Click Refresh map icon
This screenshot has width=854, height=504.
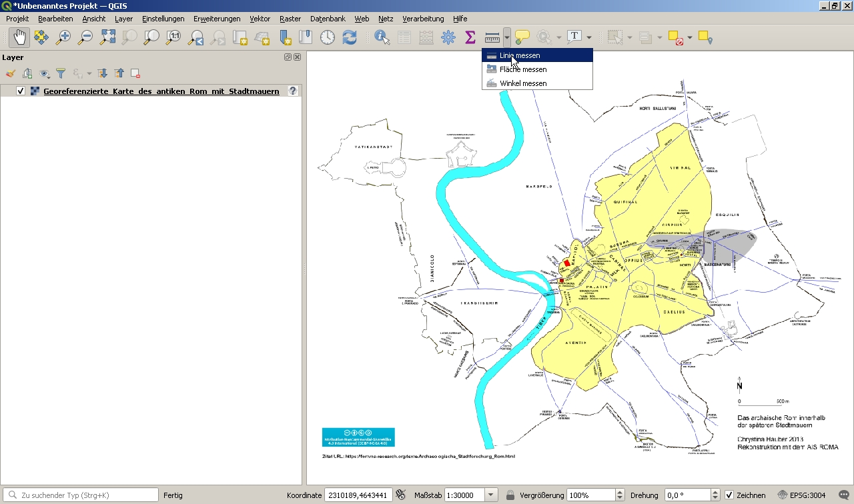(x=350, y=37)
